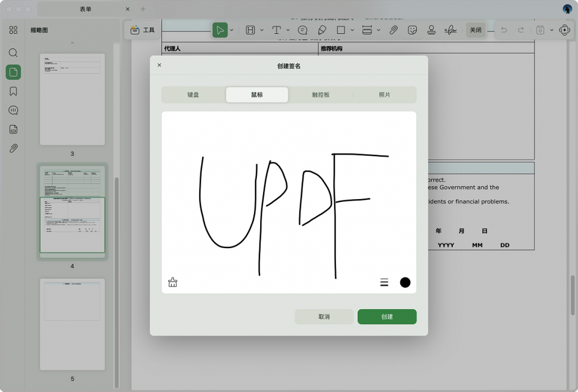Click the 取消 button

(x=324, y=316)
